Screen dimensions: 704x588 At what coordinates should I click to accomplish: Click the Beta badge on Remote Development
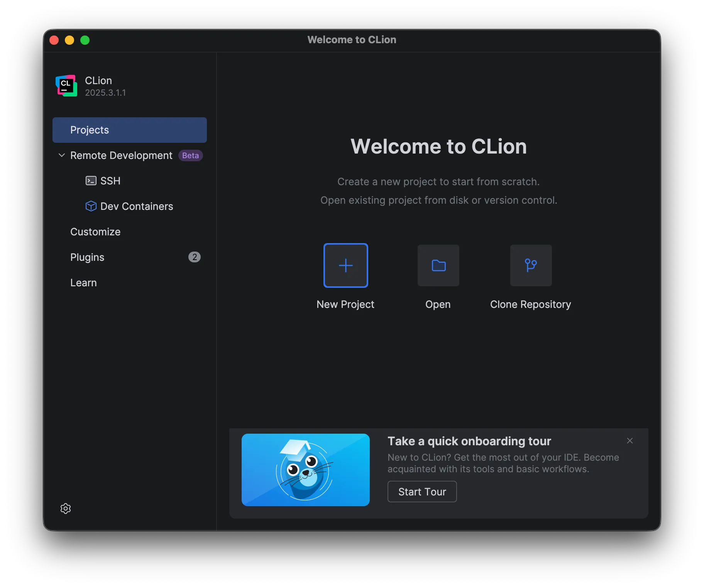tap(190, 155)
